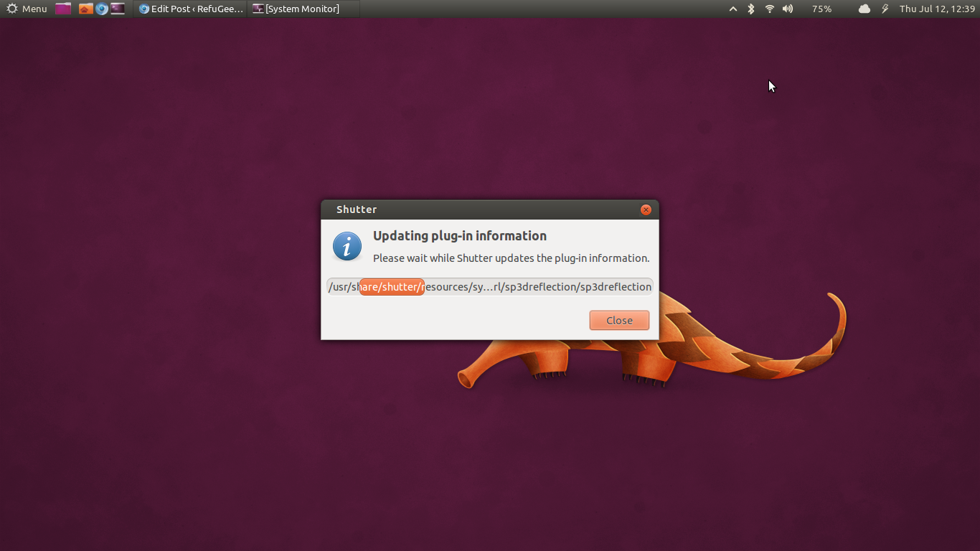Open the calendar from the date and time
Viewport: 980px width, 551px height.
[x=937, y=9]
